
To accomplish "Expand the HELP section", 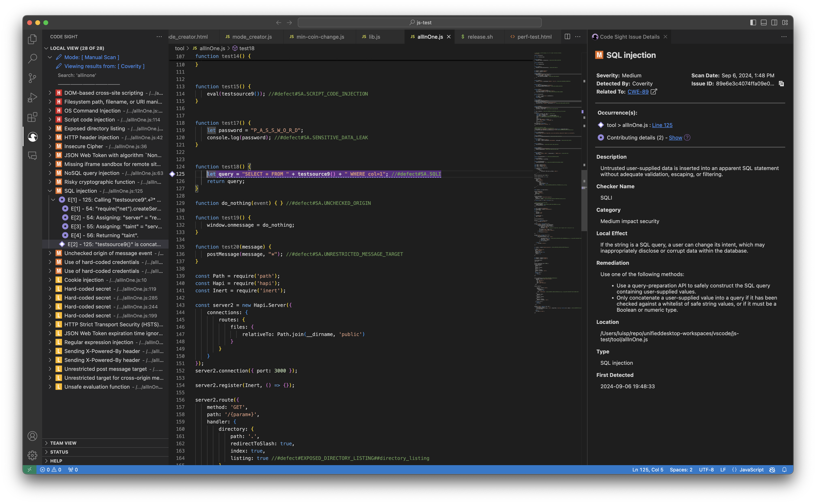I will pyautogui.click(x=46, y=461).
